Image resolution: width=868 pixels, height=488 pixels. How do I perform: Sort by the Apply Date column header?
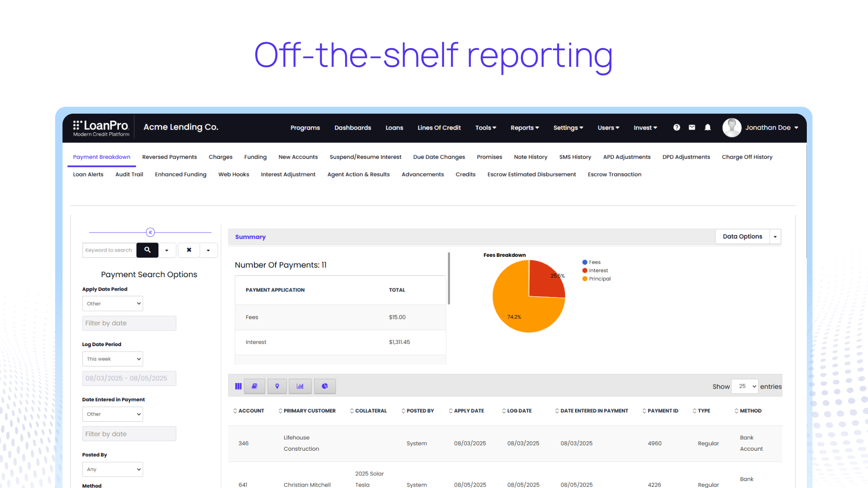tap(468, 411)
